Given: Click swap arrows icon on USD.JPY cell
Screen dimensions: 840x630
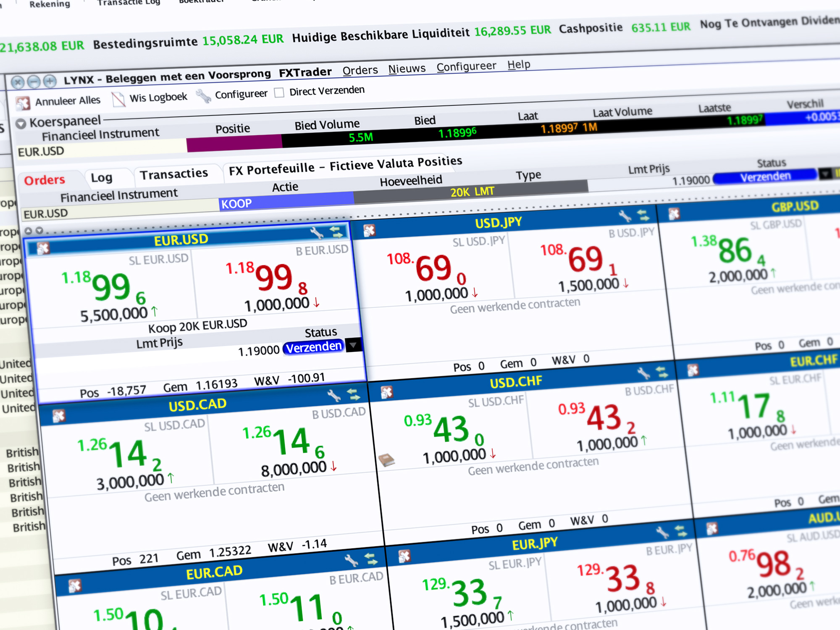Looking at the screenshot, I should pos(643,215).
